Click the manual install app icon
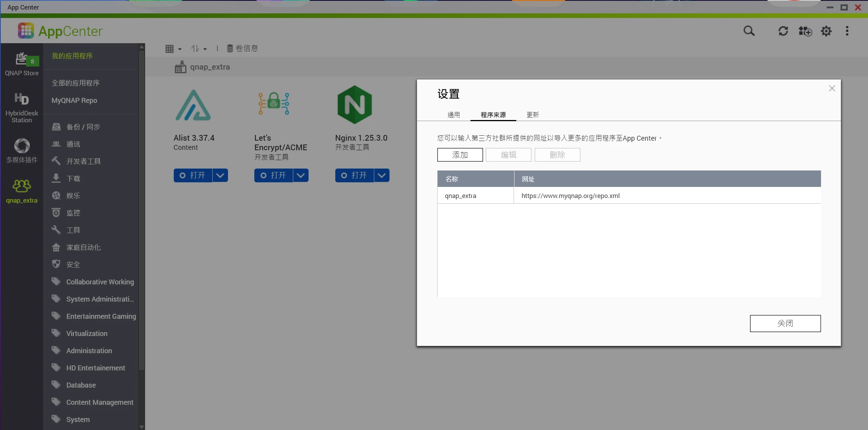This screenshot has height=430, width=868. pos(805,31)
